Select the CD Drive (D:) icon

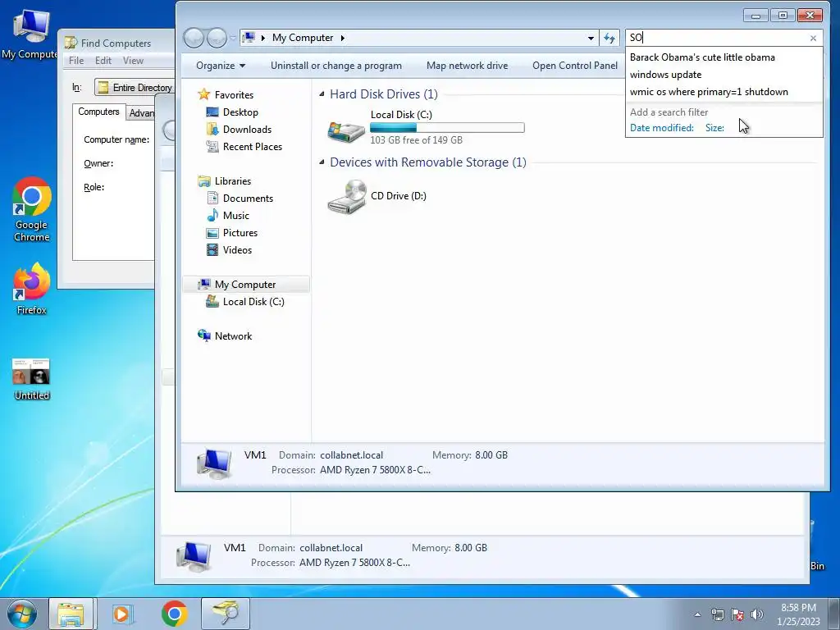pos(346,197)
